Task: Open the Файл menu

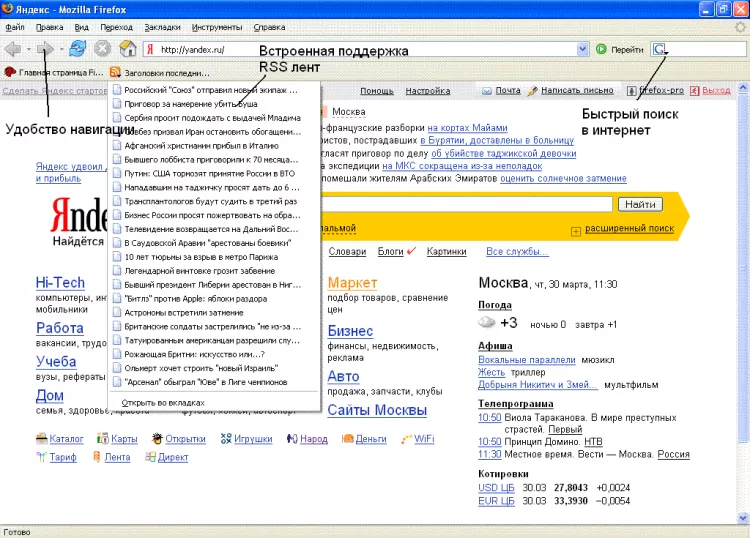Action: [15, 27]
